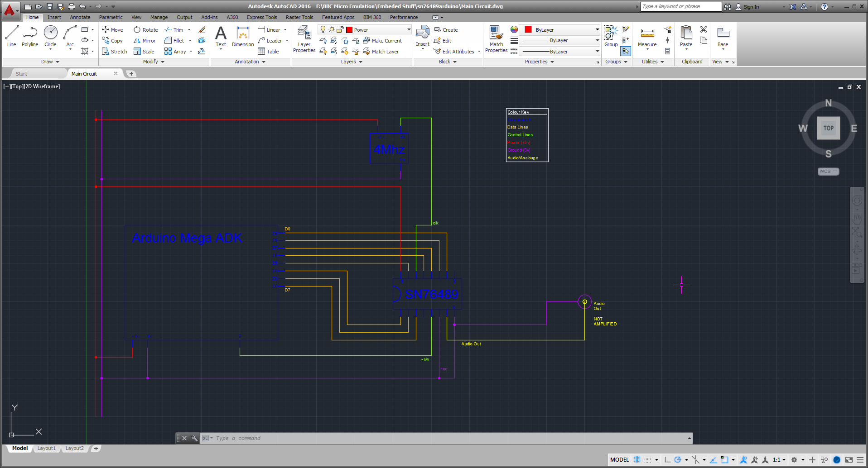Open object color ByLayer dropdown
Image resolution: width=868 pixels, height=468 pixels.
tap(597, 30)
